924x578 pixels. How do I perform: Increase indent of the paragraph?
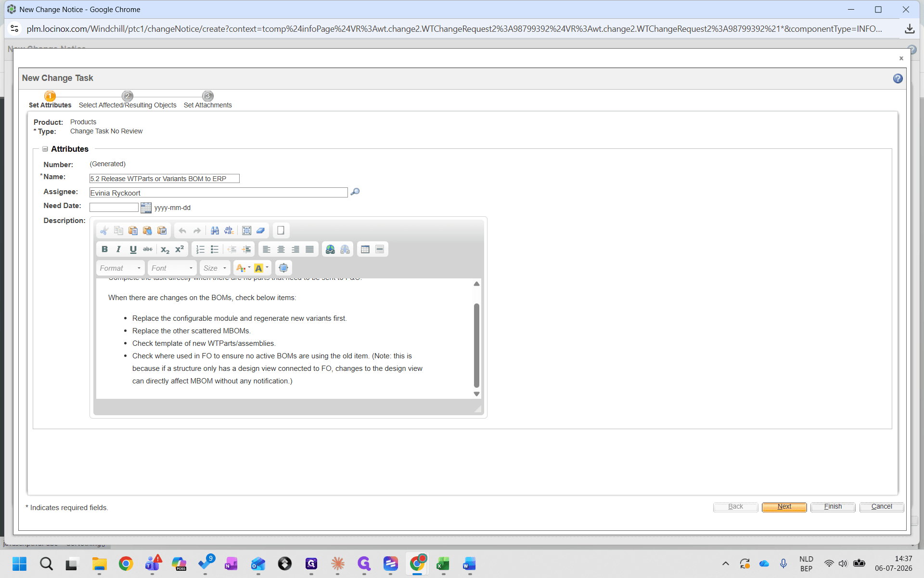pos(246,250)
